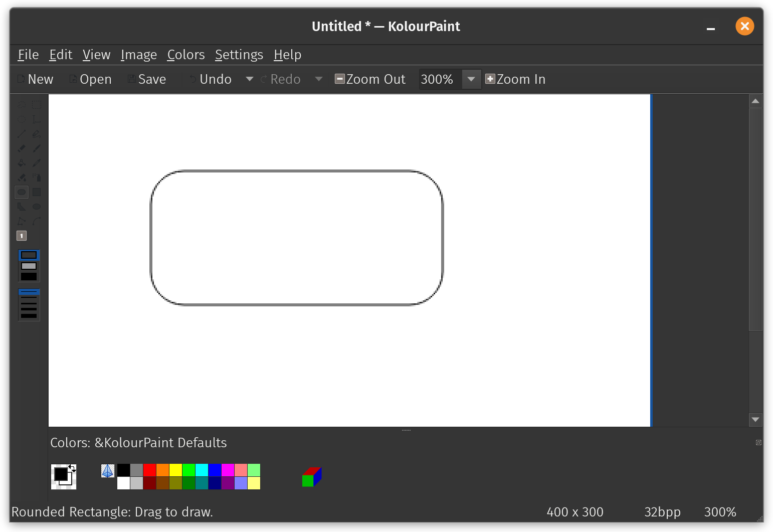Open the Help menu
This screenshot has height=532, width=773.
287,55
